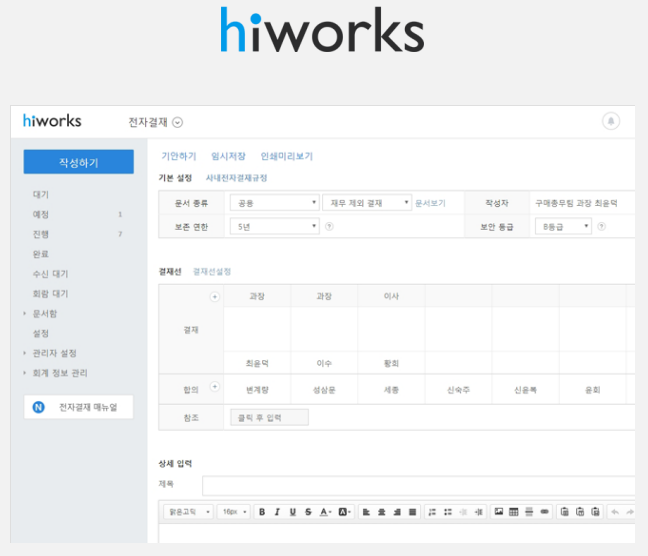Toggle italic formatting in the editor
The height and width of the screenshot is (556, 648).
click(x=277, y=512)
